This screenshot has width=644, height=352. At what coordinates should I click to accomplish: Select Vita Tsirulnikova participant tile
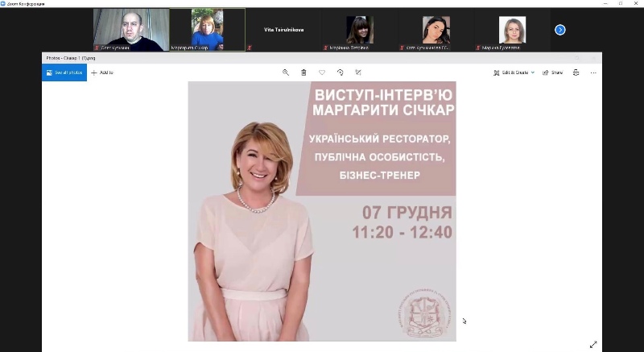[x=284, y=30]
